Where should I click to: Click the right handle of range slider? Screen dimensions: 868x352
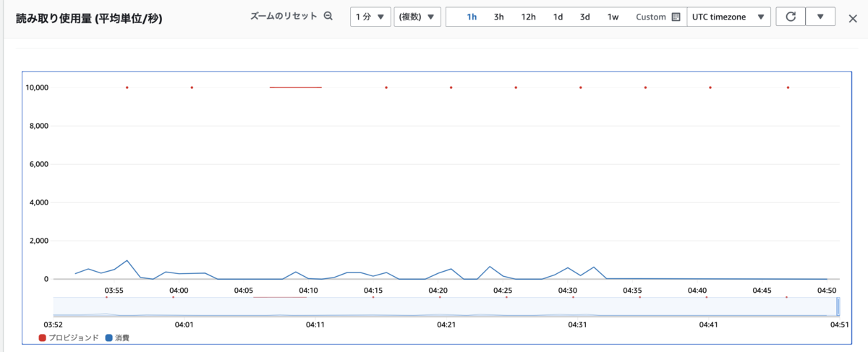pos(838,306)
